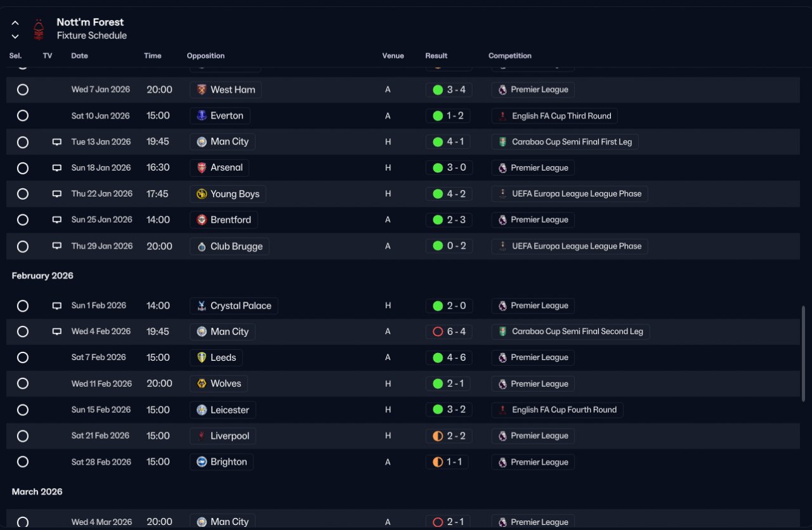Open the 6 - 4 Man City result

[x=449, y=332]
